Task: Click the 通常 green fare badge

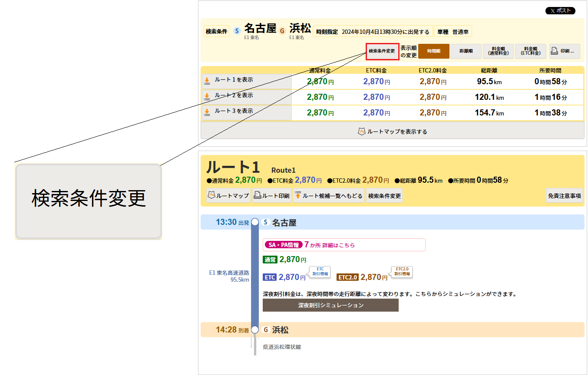Action: click(270, 260)
